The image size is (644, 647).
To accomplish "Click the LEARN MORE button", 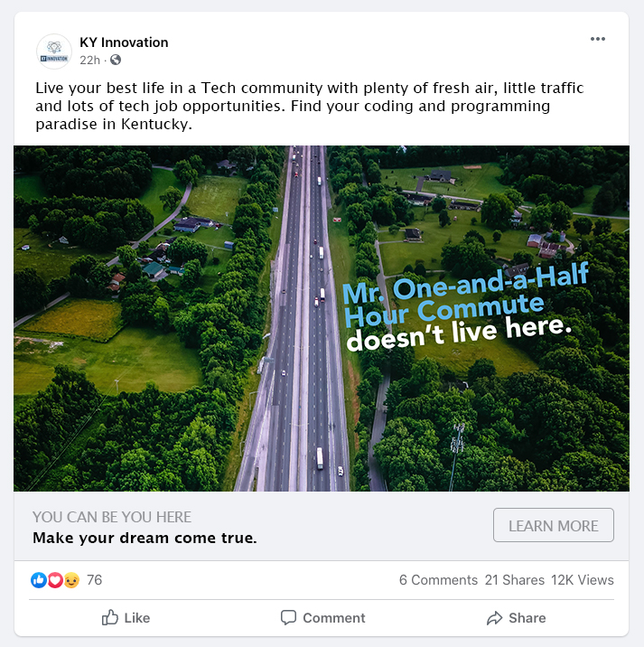I will coord(554,525).
